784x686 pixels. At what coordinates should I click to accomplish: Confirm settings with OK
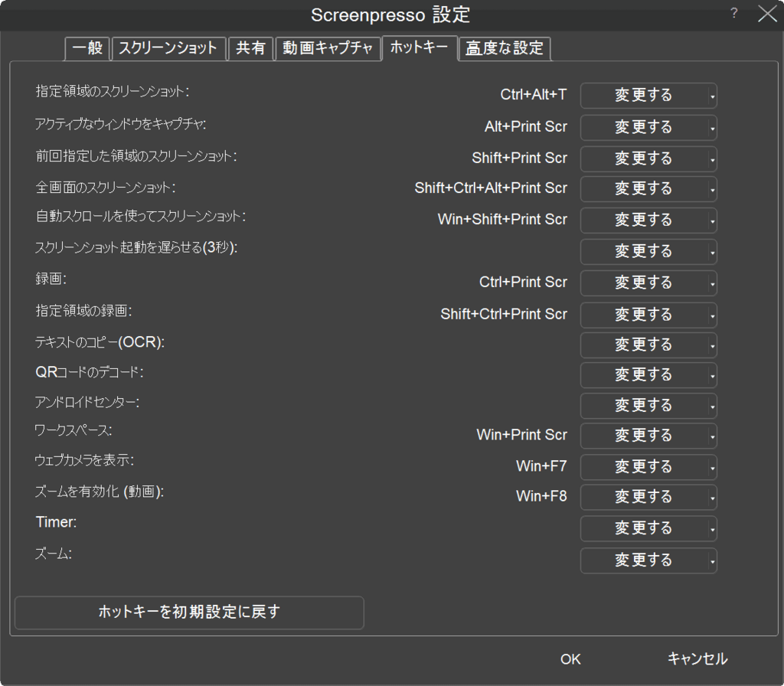tap(570, 659)
